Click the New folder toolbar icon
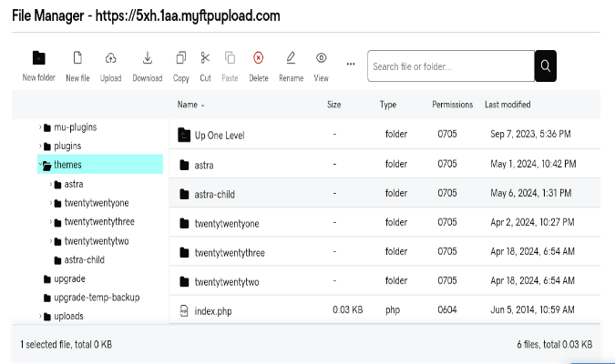Image resolution: width=615 pixels, height=364 pixels. (39, 58)
